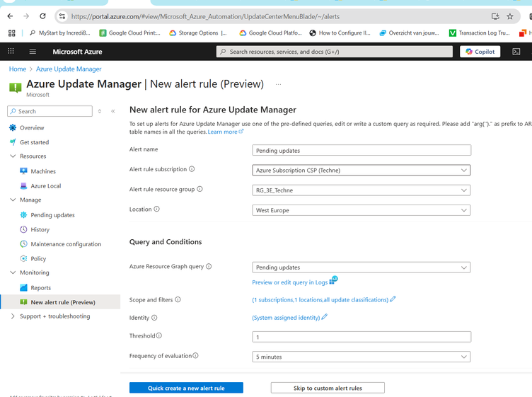Open Maintenance configuration page
The width and height of the screenshot is (532, 397).
click(66, 244)
